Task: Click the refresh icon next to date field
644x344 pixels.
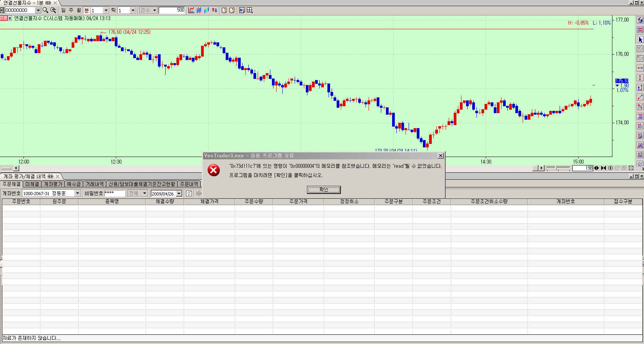Action: (x=189, y=194)
